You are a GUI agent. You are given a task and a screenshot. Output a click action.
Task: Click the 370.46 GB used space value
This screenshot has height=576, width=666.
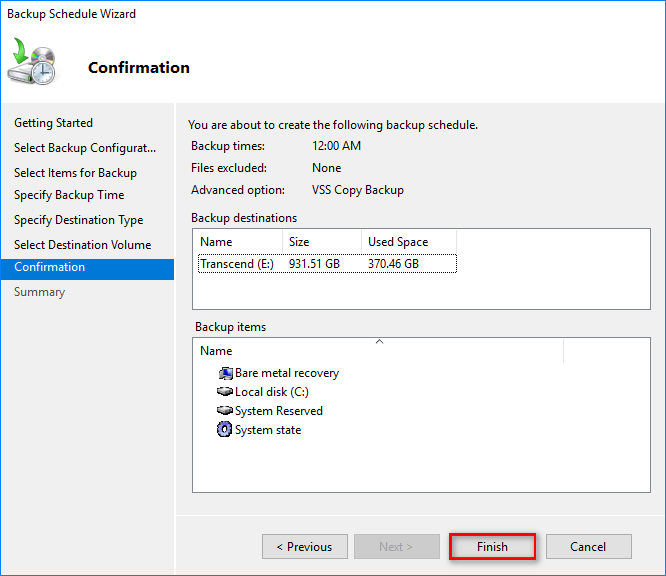click(x=393, y=264)
